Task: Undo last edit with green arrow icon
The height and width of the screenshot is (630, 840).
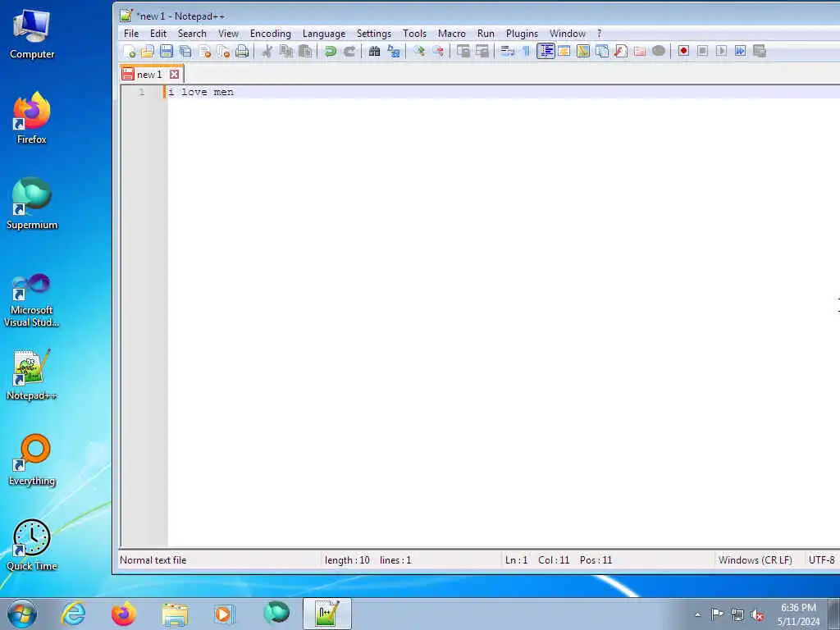Action: [x=331, y=52]
